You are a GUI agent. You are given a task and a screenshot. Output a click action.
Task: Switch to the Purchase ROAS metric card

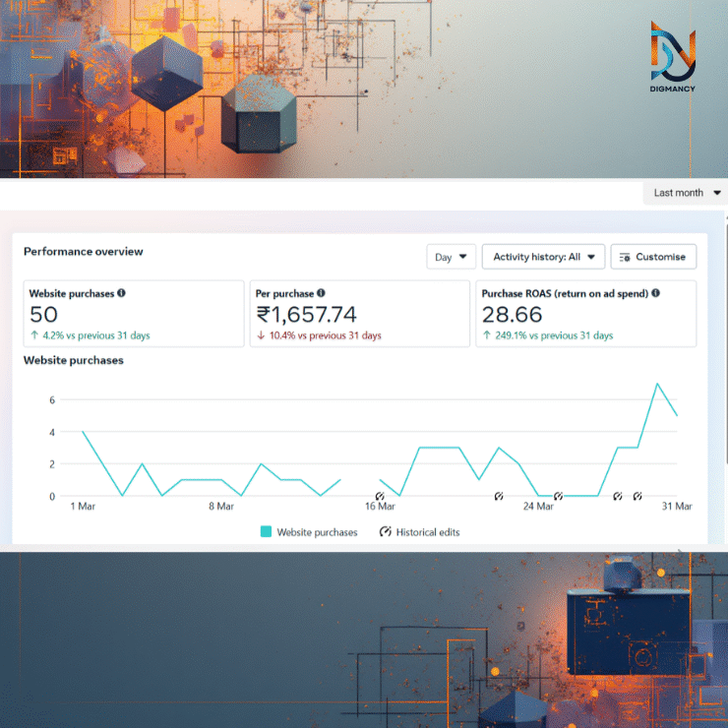point(585,314)
